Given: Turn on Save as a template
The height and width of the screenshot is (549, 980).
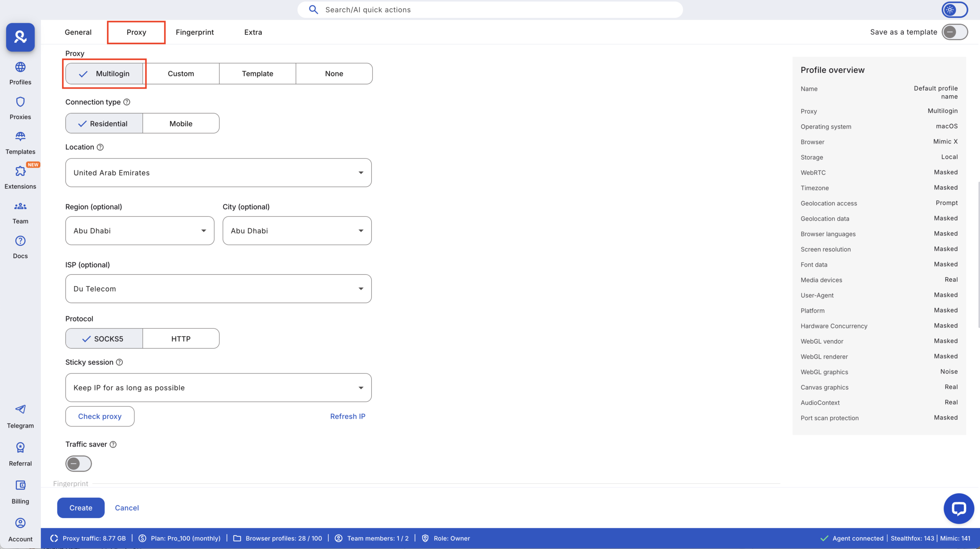Looking at the screenshot, I should [x=955, y=32].
